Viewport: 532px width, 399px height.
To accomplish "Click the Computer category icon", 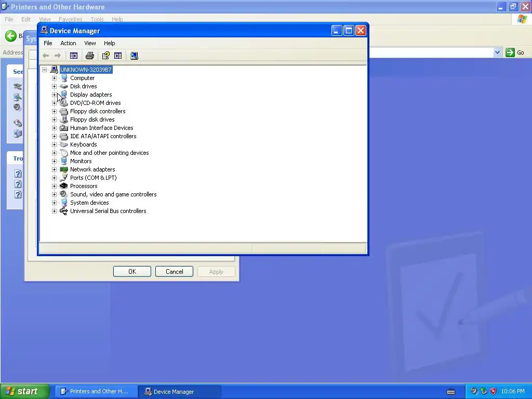I will 64,78.
